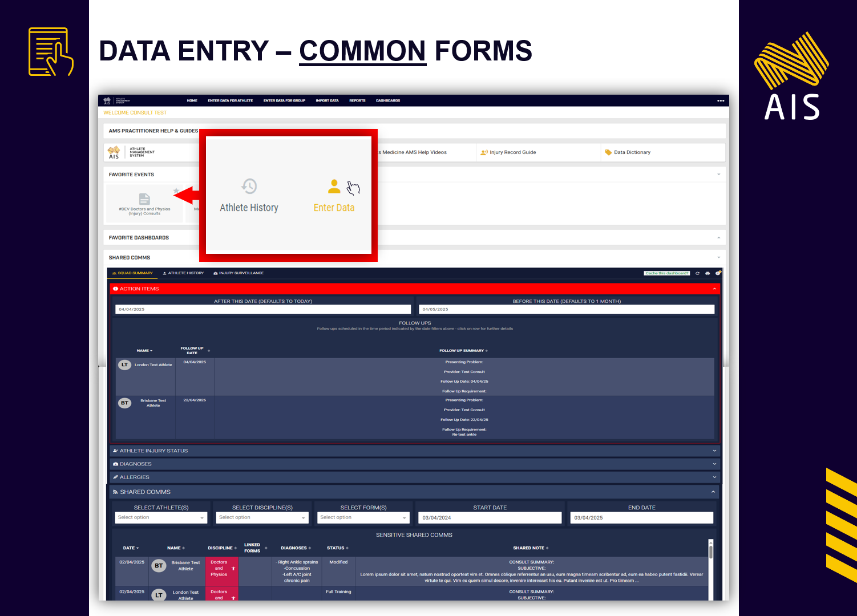Viewport: 857px width, 616px height.
Task: Click the AIS logo in the app header
Action: (107, 100)
